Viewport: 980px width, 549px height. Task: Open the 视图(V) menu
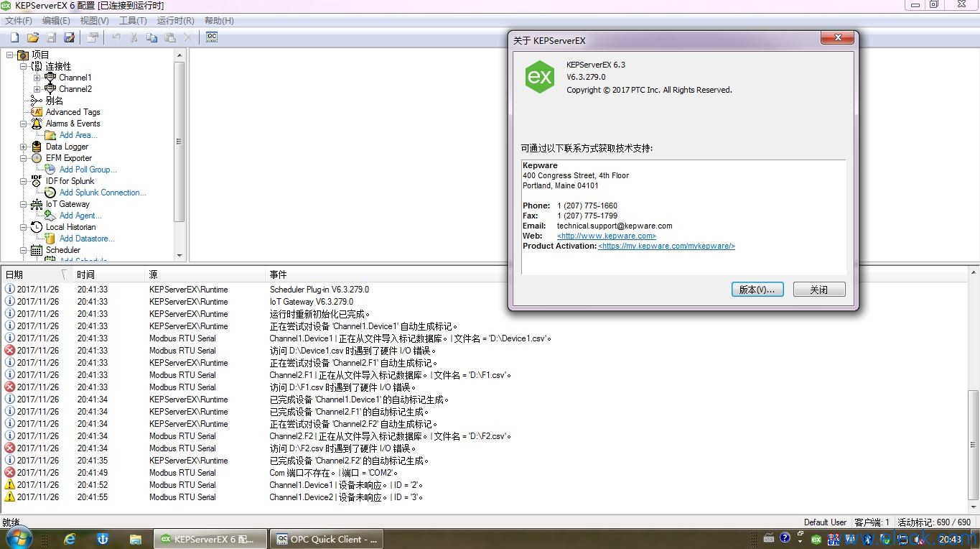tap(94, 21)
